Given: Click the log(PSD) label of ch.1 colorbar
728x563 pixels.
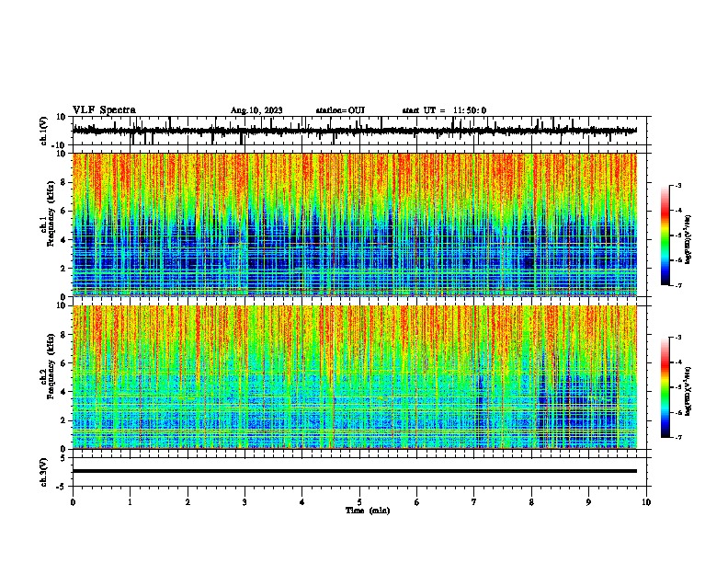Looking at the screenshot, I should [x=688, y=239].
